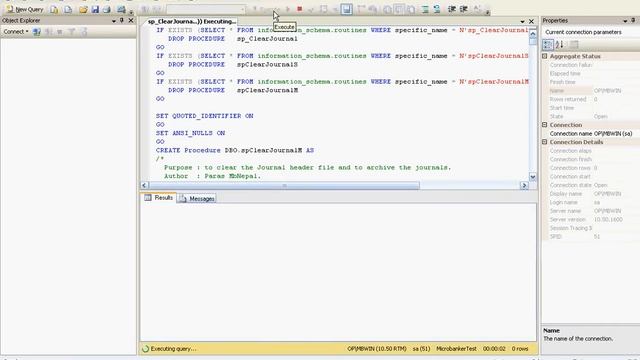This screenshot has width=640, height=360.
Task: Click the Specify Template Parameter Values icon
Action: tap(477, 9)
